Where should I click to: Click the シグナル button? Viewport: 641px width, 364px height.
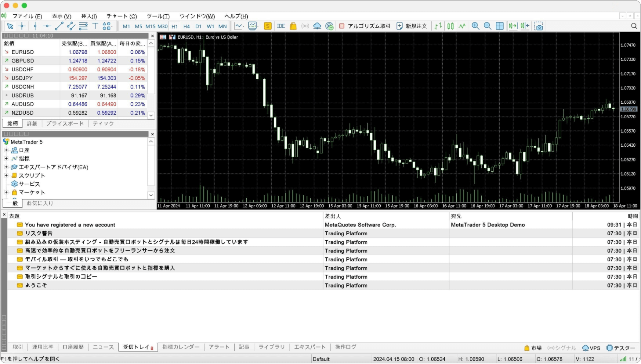(562, 348)
